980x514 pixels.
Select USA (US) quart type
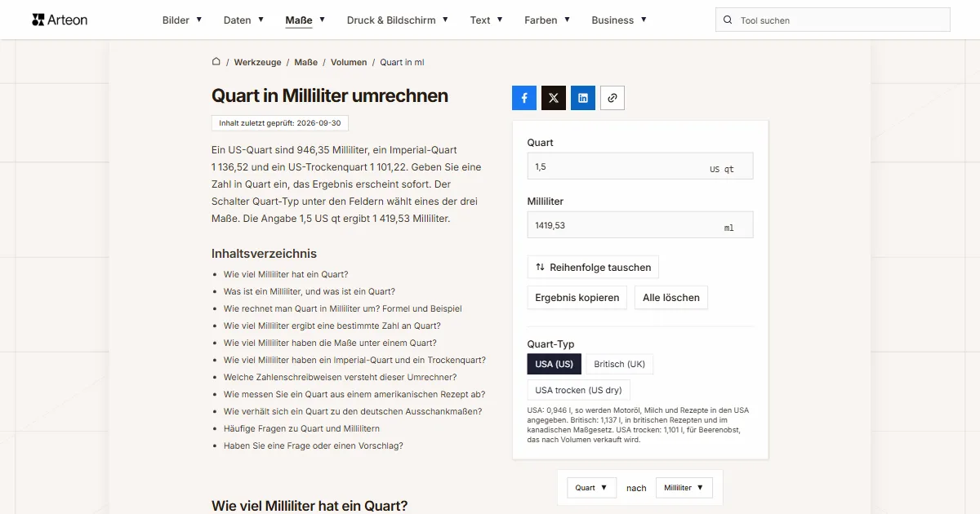(x=555, y=364)
